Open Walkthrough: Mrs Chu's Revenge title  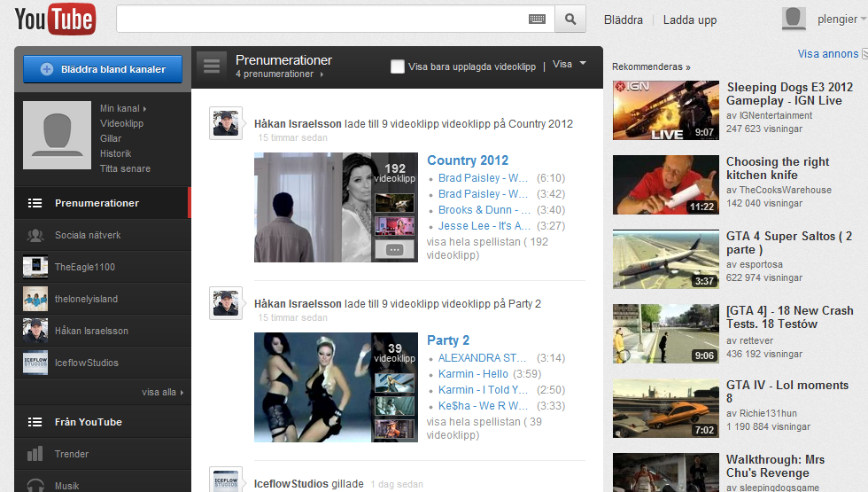point(775,466)
